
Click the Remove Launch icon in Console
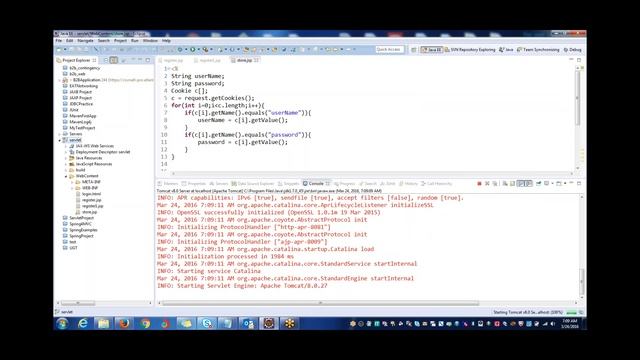[487, 184]
